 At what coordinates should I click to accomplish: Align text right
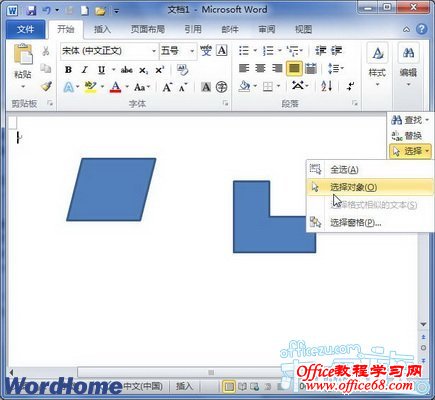click(x=277, y=69)
